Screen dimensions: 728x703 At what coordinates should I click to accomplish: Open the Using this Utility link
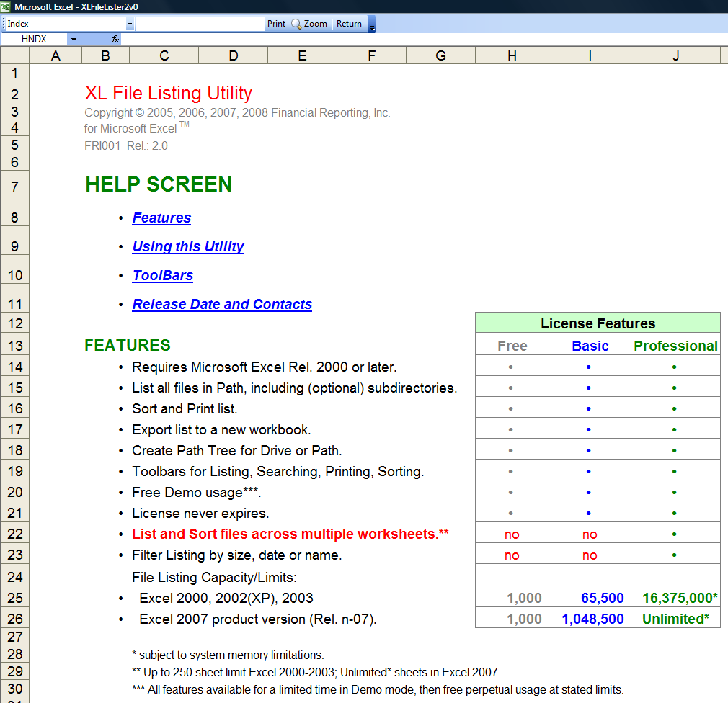188,246
